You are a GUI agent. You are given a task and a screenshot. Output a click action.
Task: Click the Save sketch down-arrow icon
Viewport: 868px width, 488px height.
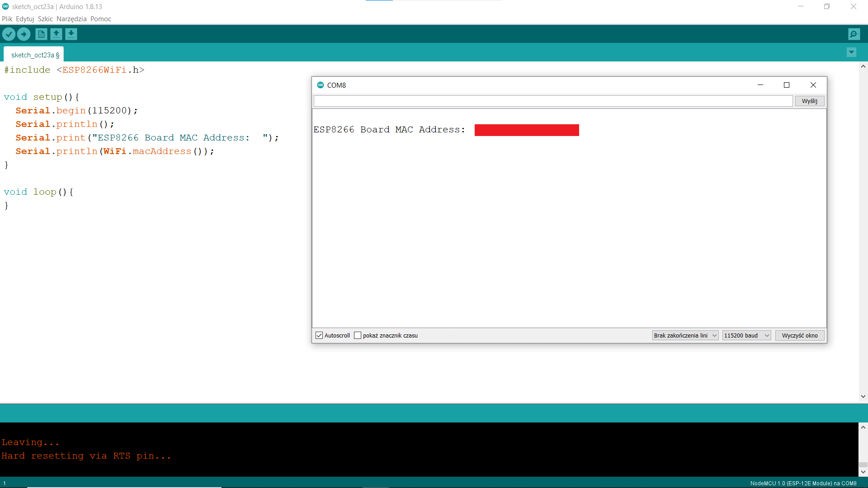pyautogui.click(x=71, y=34)
